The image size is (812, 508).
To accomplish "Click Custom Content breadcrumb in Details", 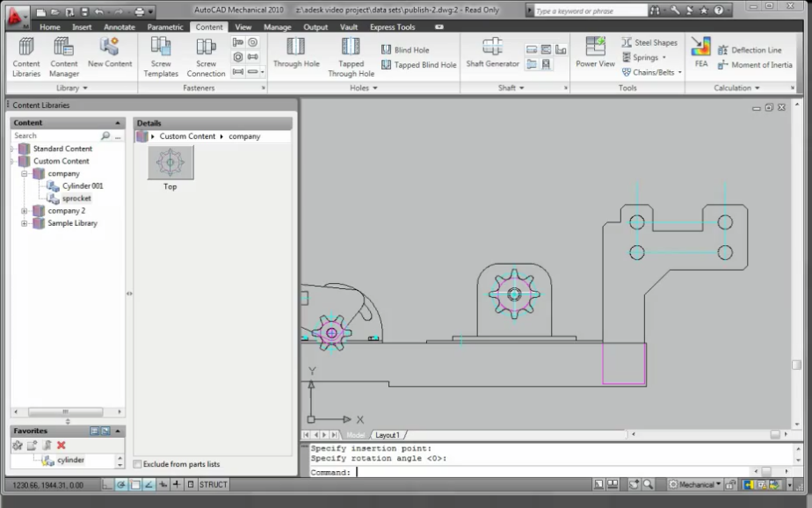I will 187,136.
